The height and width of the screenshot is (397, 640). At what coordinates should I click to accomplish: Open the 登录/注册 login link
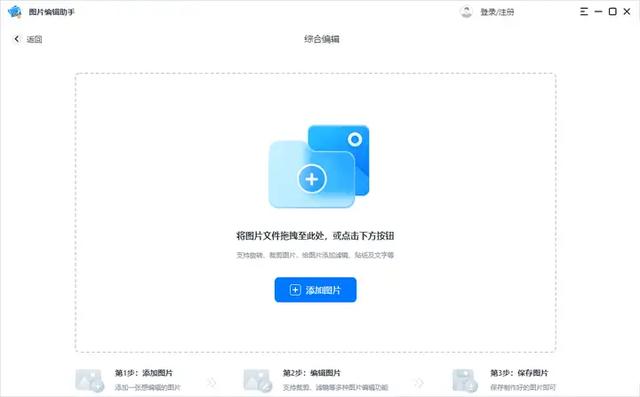pos(497,12)
